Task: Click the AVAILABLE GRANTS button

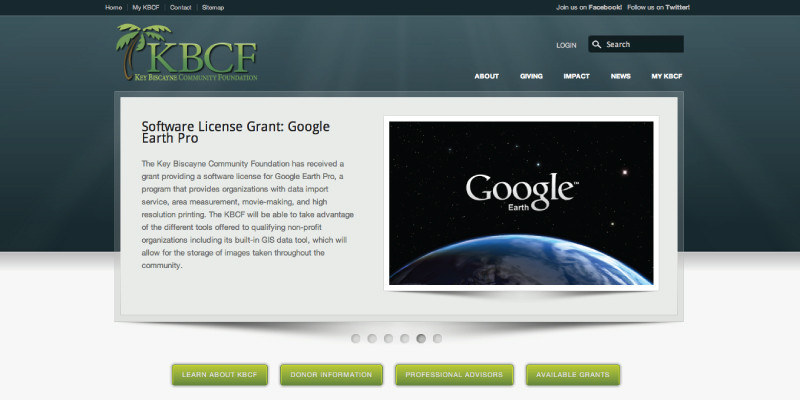Action: 573,374
